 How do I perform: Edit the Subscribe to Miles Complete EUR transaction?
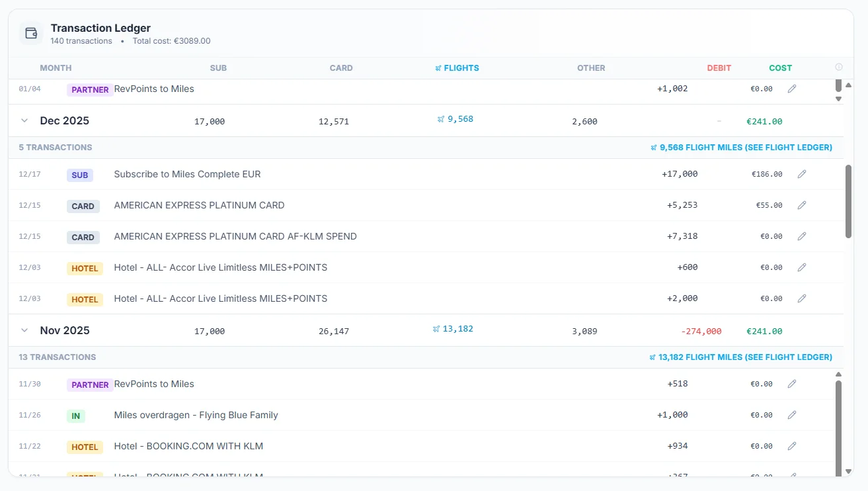point(802,174)
